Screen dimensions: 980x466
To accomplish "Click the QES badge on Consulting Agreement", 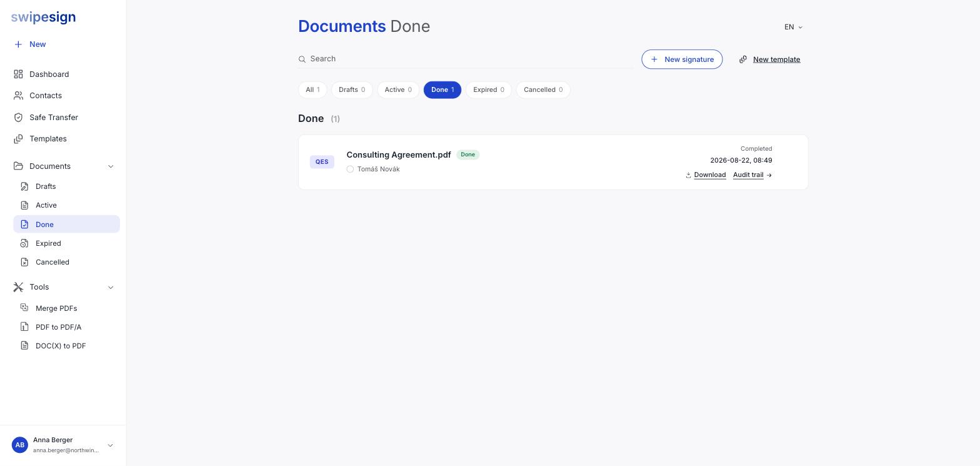I will [322, 162].
